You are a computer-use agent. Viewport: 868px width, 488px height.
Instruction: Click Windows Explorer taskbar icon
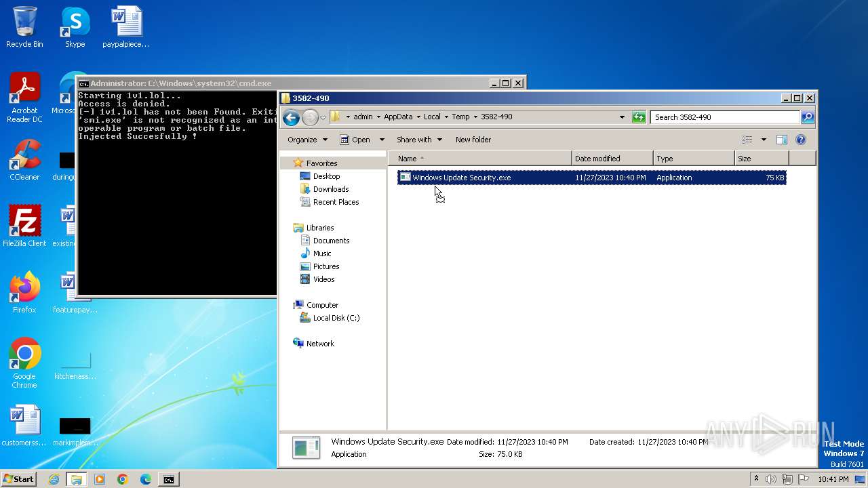point(76,479)
